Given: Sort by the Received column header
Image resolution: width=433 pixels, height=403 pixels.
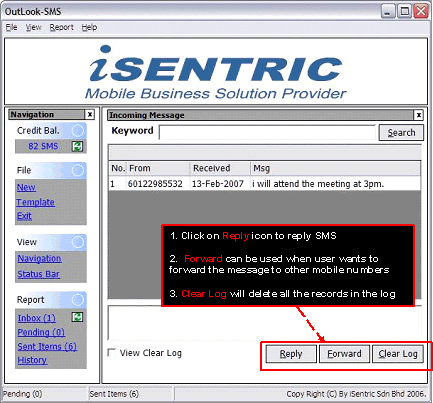Looking at the screenshot, I should 220,168.
